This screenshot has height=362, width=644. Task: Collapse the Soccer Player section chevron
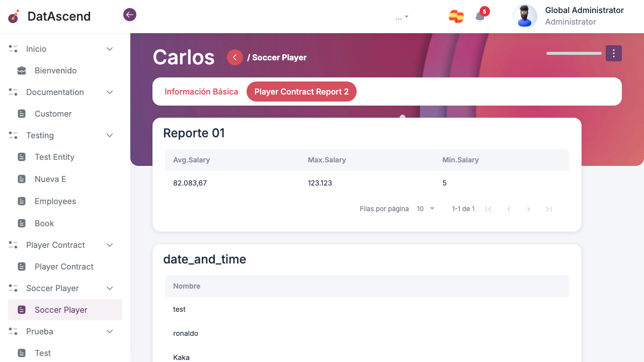click(x=110, y=288)
